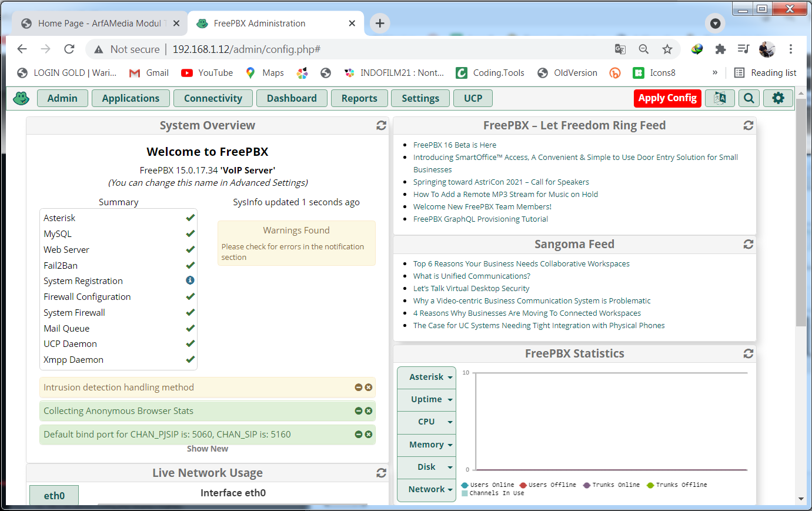Minimize the Intrusion detection notification
Image resolution: width=812 pixels, height=511 pixels.
(359, 388)
